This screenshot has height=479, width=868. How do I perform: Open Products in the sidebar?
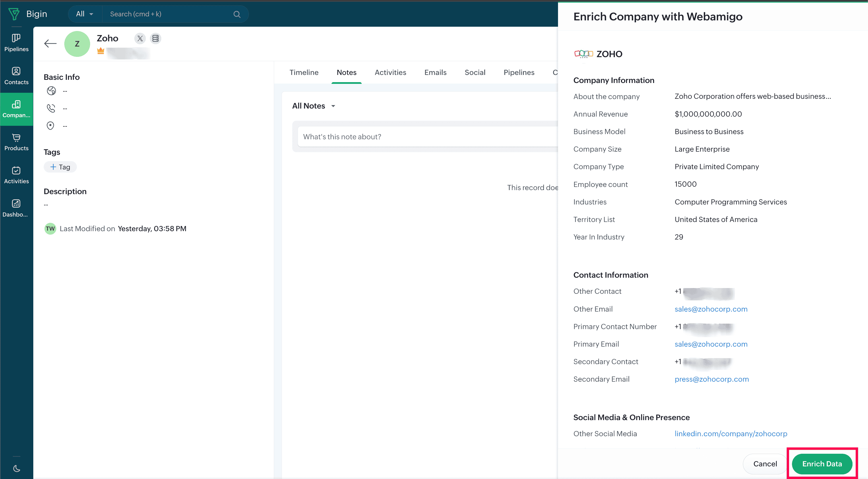point(16,142)
